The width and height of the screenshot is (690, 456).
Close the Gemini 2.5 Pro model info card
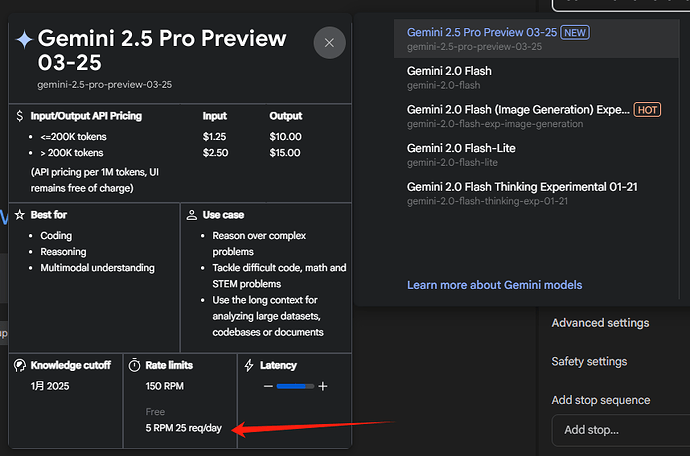(329, 43)
